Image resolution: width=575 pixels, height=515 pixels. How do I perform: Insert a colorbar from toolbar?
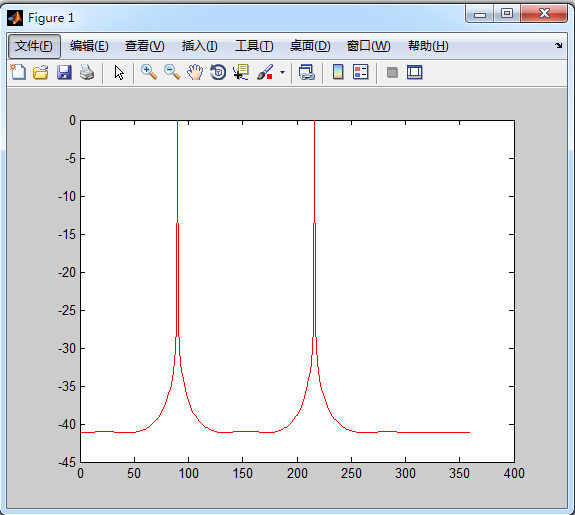tap(338, 72)
